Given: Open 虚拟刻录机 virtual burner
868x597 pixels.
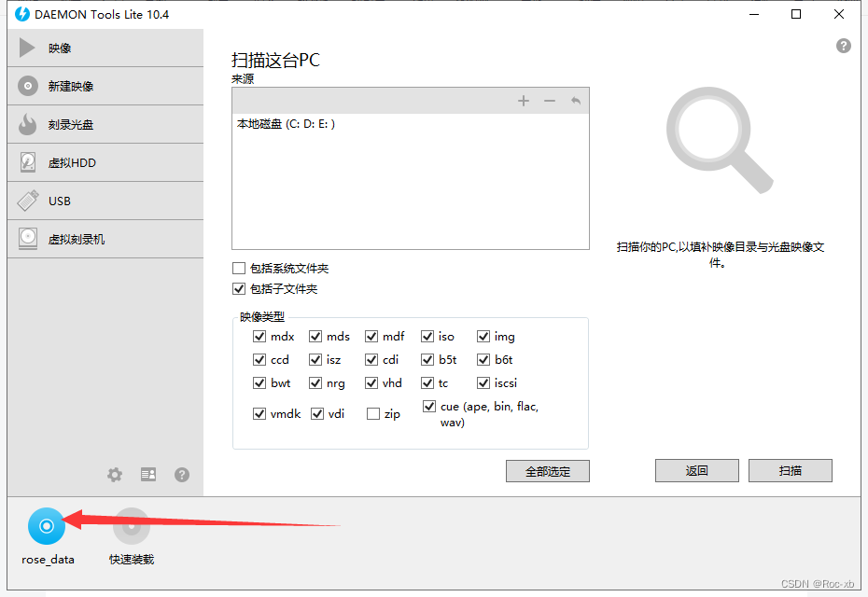Looking at the screenshot, I should tap(105, 239).
